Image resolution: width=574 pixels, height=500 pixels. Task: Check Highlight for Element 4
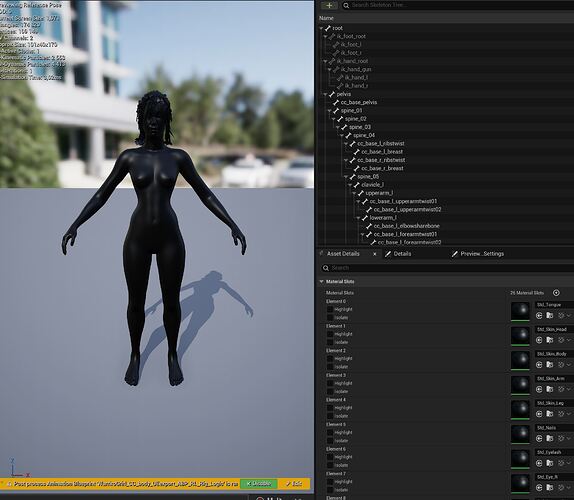(x=330, y=408)
